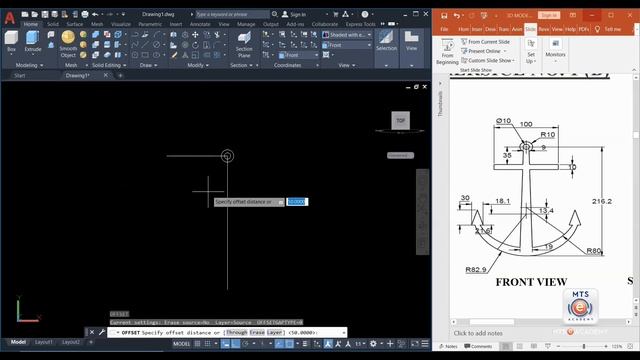
Task: Click the keyword search box in AutoCAD
Action: point(232,14)
